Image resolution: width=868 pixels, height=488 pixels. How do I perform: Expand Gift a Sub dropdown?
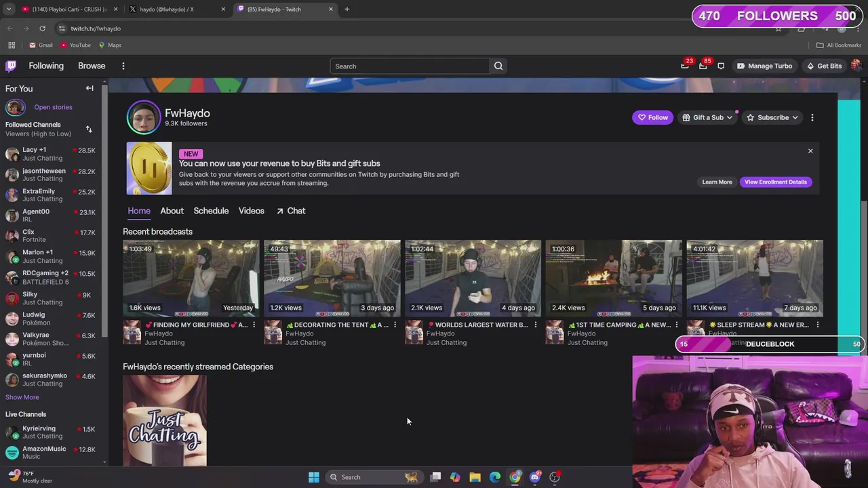click(729, 117)
